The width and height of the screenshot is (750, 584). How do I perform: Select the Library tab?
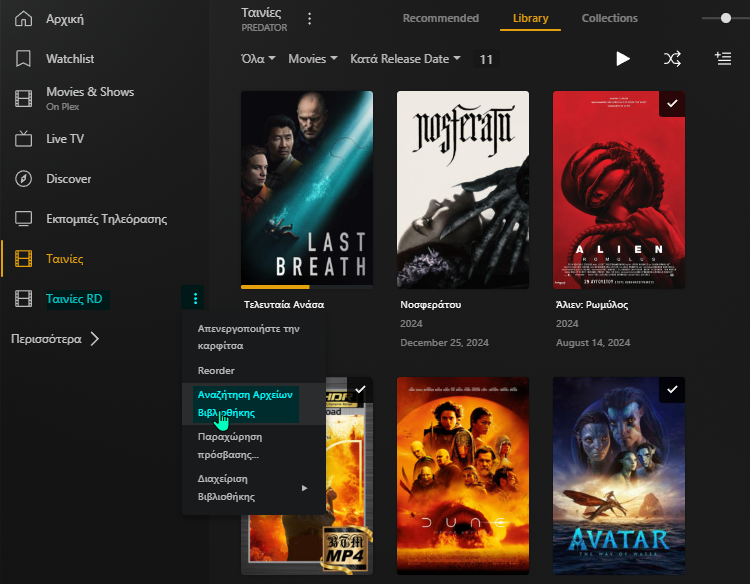point(530,18)
